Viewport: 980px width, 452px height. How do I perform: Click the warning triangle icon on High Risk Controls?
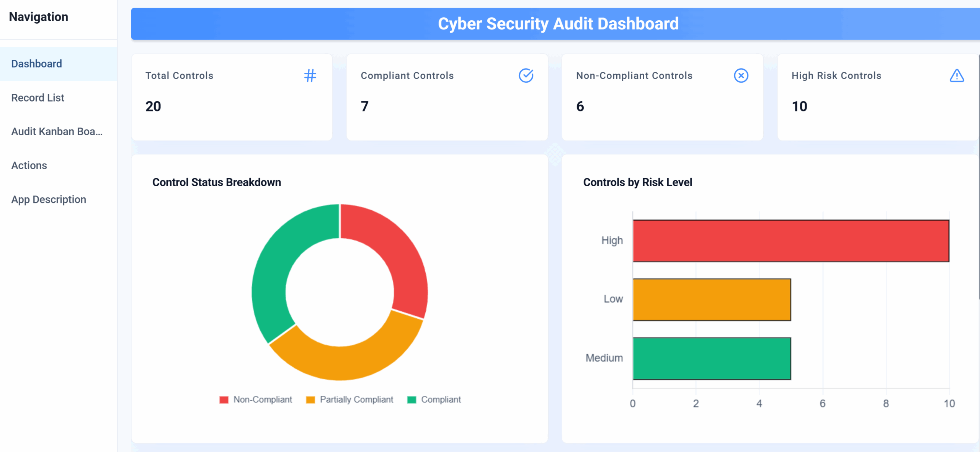coord(957,75)
